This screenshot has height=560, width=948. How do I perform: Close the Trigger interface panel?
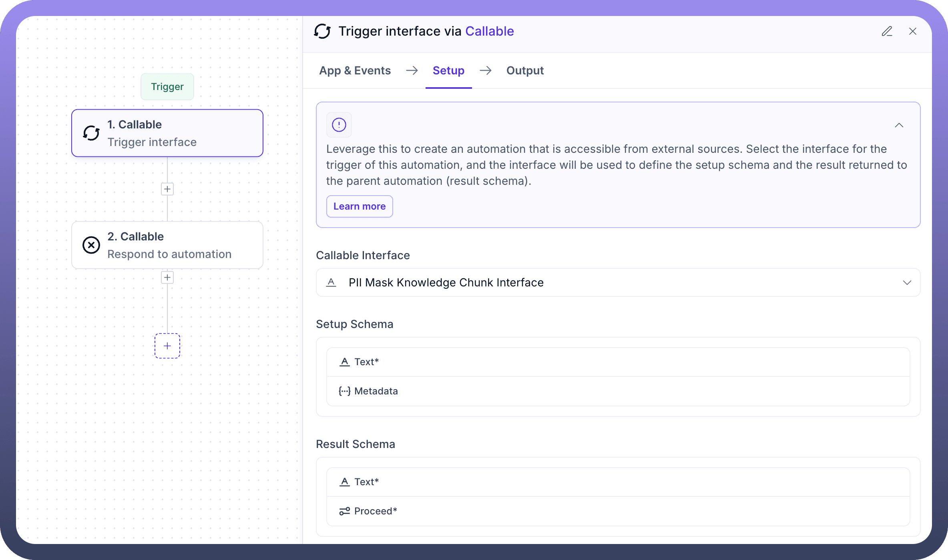pyautogui.click(x=913, y=31)
